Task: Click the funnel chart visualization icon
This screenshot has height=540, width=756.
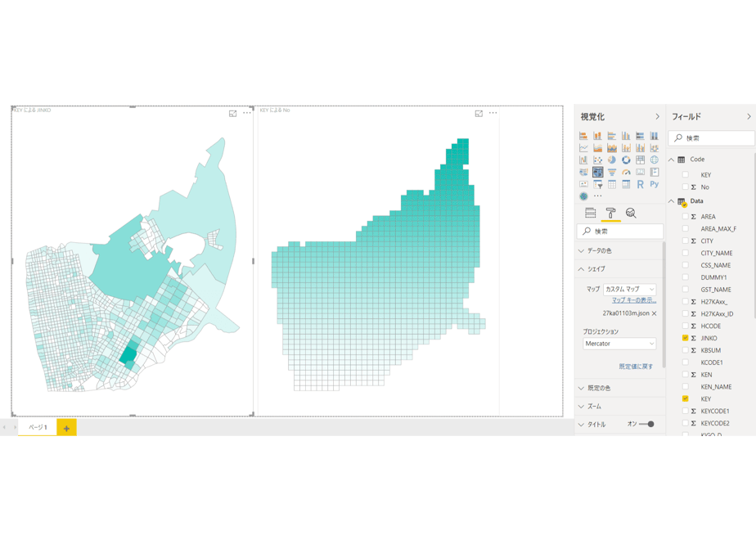Action: (612, 172)
